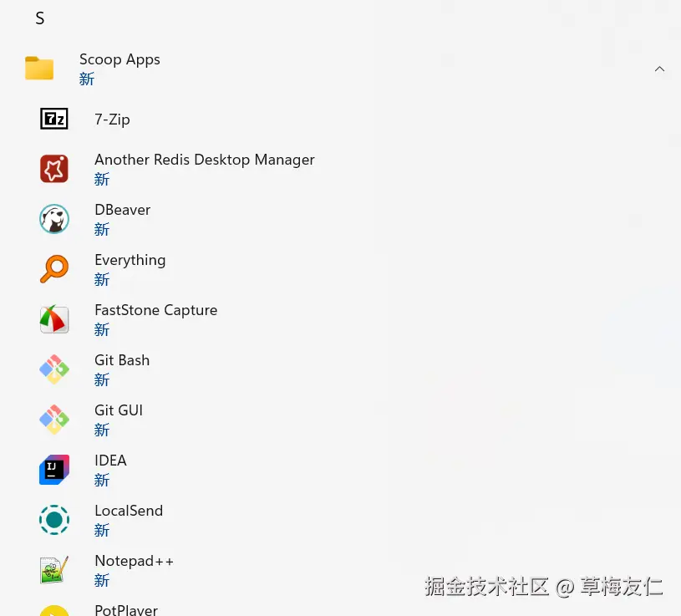This screenshot has height=616, width=681.
Task: Select the Scoop Apps folder label
Action: (119, 59)
